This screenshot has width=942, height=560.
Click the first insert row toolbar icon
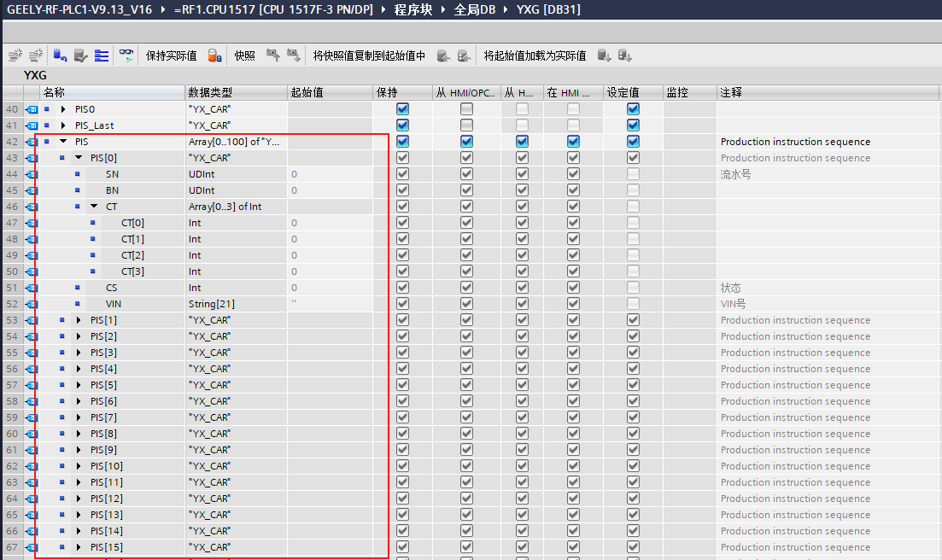click(15, 55)
